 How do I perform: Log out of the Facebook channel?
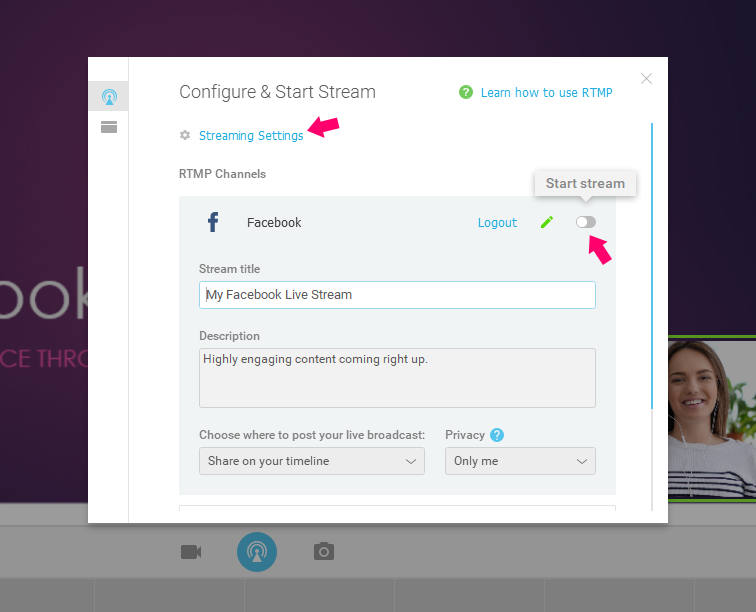[497, 222]
